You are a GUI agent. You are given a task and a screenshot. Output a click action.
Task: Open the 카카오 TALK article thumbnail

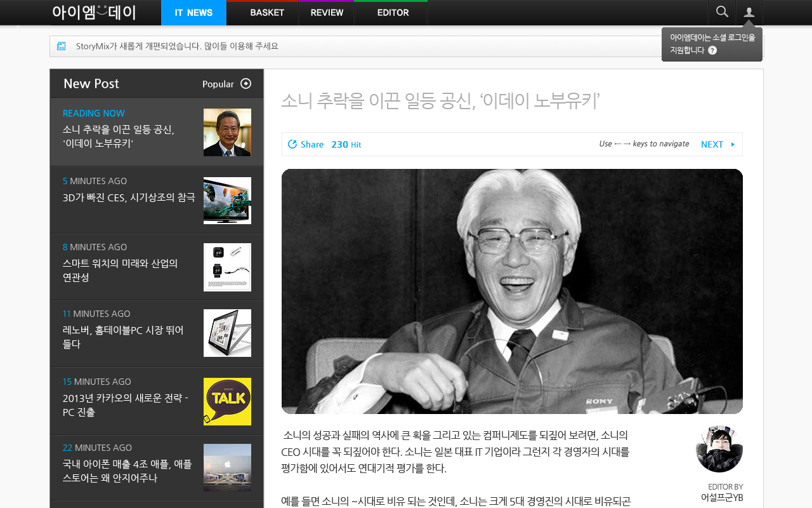(x=227, y=401)
